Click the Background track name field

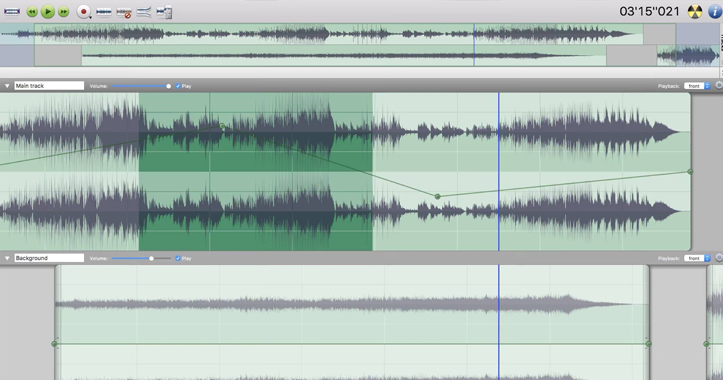point(49,258)
